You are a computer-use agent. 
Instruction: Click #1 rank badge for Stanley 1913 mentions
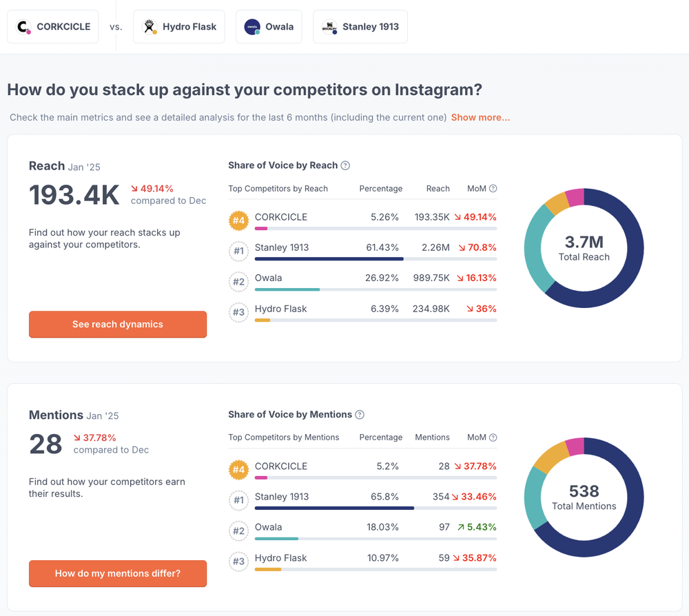click(238, 500)
